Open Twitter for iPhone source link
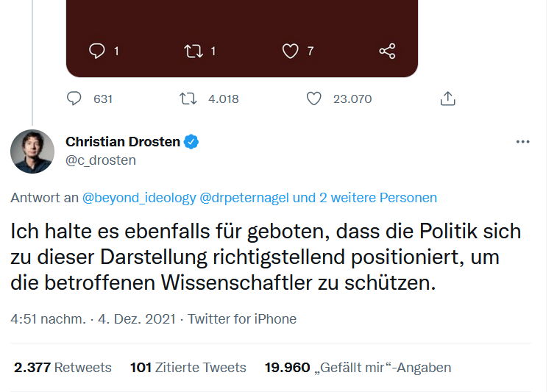This screenshot has height=392, width=557. click(242, 319)
